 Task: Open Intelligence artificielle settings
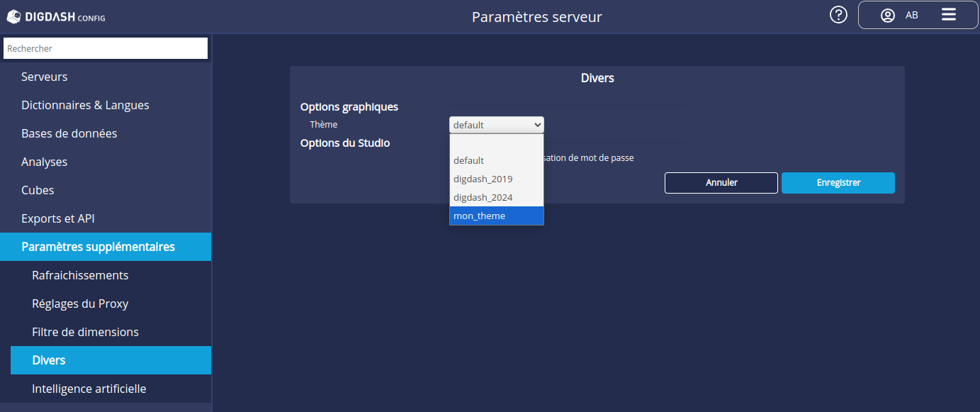coord(89,389)
